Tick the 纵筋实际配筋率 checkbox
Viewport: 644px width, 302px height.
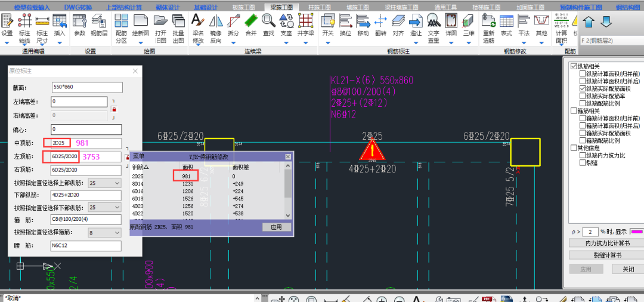(583, 95)
